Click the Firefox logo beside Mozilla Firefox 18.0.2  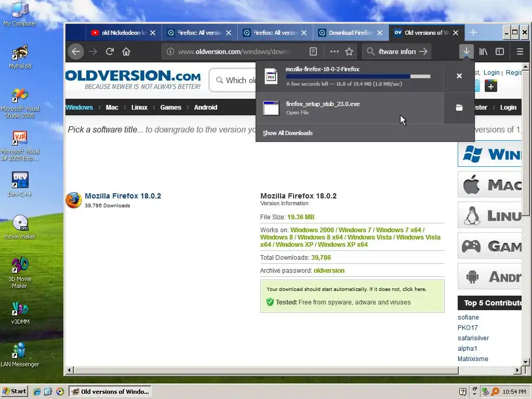(74, 200)
